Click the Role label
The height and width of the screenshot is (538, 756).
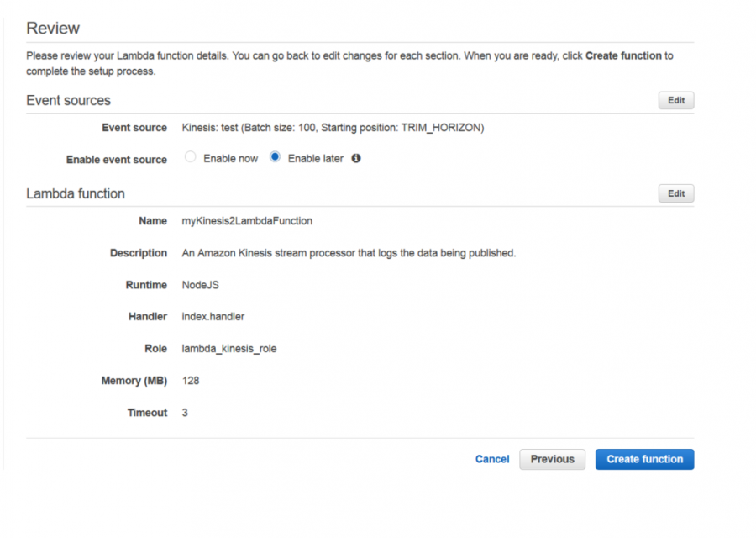(x=155, y=348)
